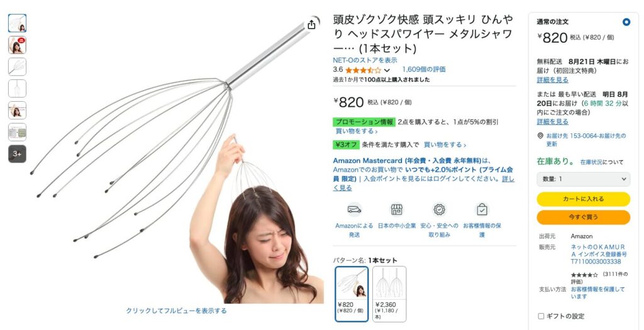Click the delivery location pin icon
The image size is (644, 330).
[x=540, y=136]
